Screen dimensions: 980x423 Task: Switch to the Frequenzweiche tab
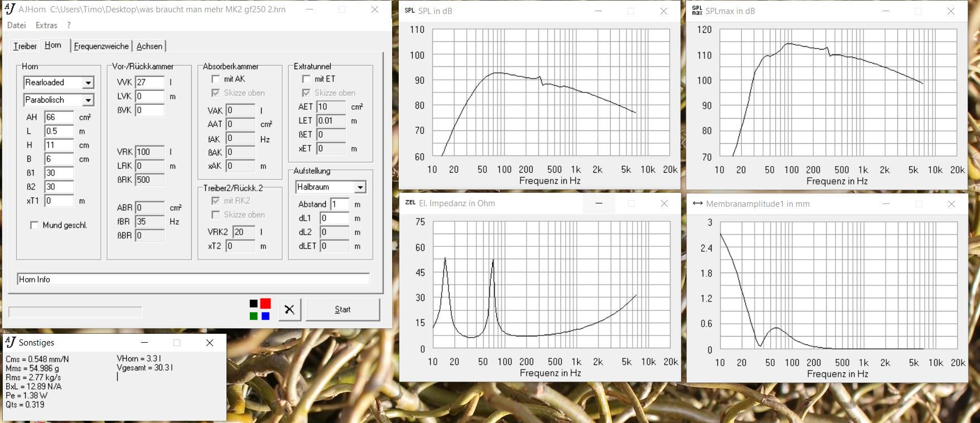tap(101, 46)
